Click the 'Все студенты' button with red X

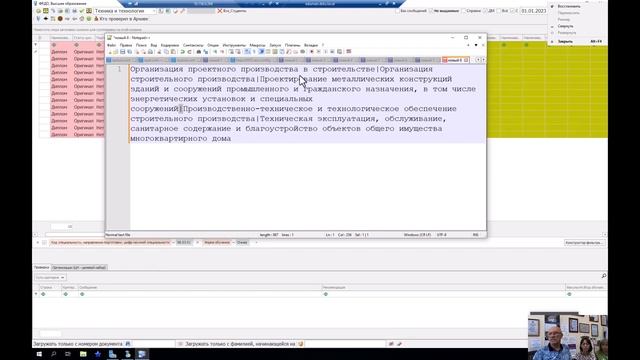coord(232,11)
